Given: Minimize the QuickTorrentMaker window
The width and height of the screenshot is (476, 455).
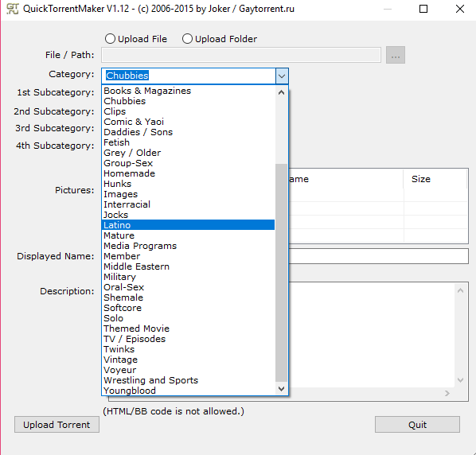Looking at the screenshot, I should [388, 9].
